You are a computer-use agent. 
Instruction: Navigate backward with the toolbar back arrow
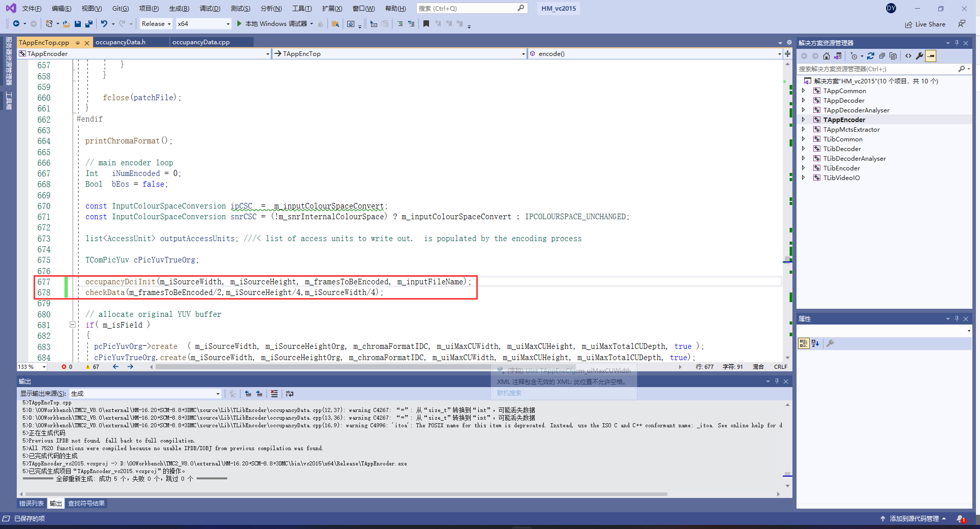(x=16, y=23)
